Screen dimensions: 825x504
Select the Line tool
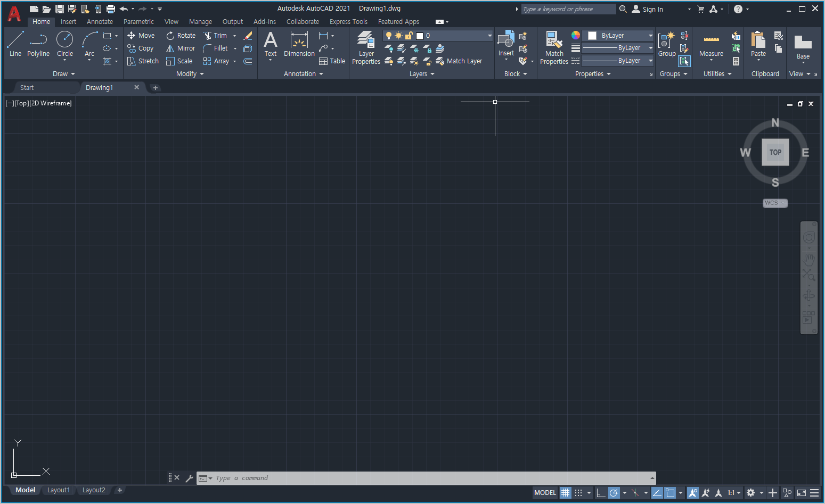tap(15, 44)
